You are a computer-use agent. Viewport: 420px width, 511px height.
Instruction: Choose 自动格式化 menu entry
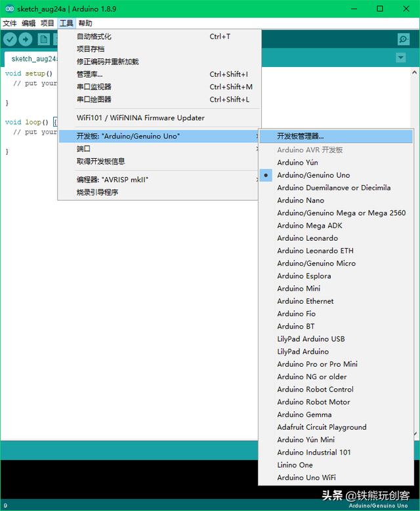[159, 37]
